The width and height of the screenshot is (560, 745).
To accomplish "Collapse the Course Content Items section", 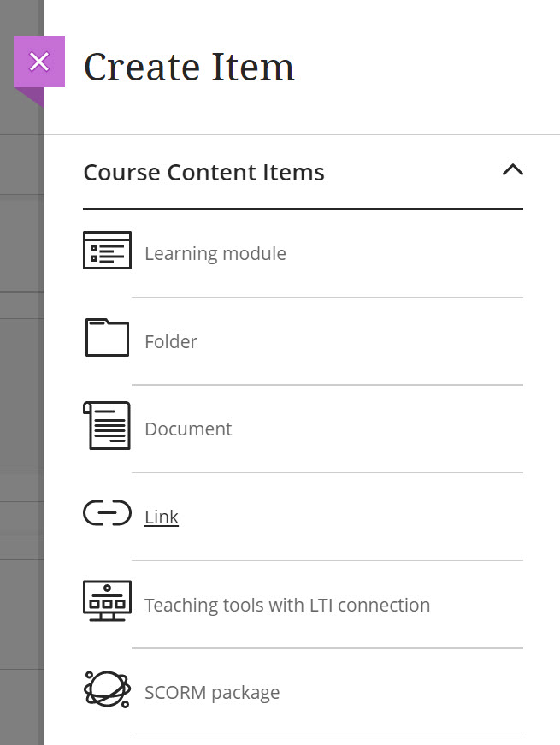I will click(x=512, y=169).
